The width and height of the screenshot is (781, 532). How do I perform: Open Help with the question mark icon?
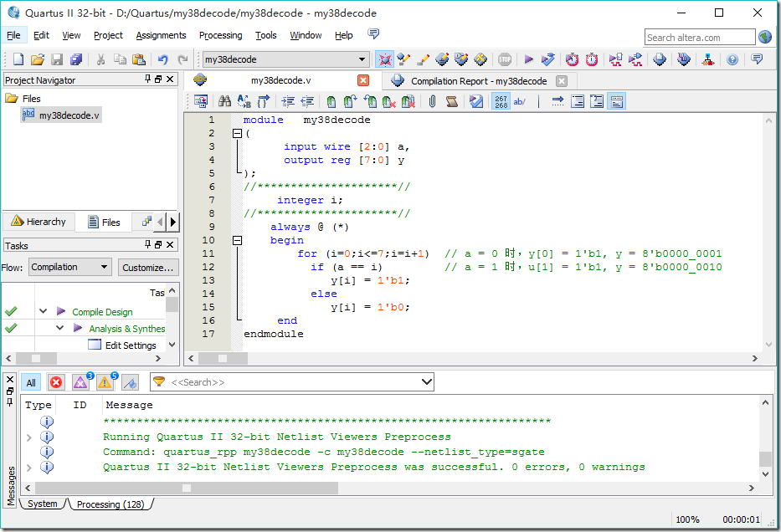point(732,59)
